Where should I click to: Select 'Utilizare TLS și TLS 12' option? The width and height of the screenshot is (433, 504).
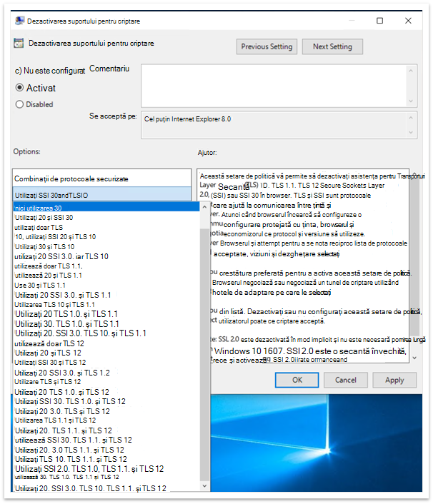106,382
